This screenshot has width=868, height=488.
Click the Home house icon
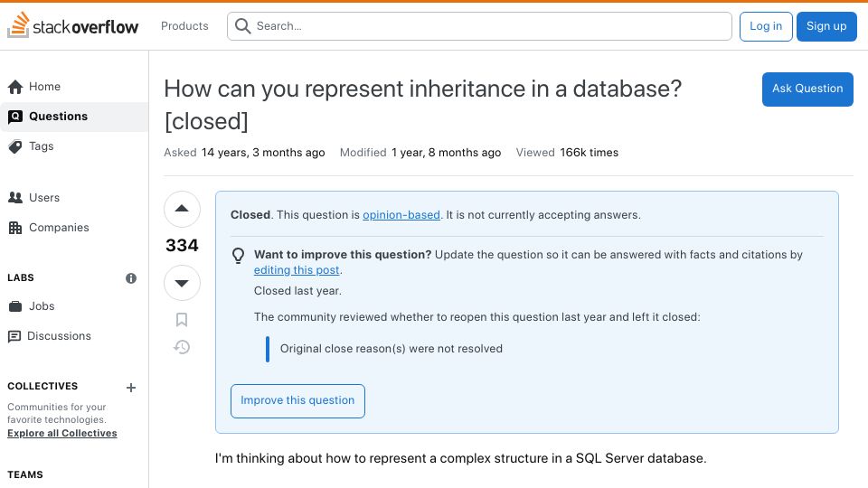15,87
